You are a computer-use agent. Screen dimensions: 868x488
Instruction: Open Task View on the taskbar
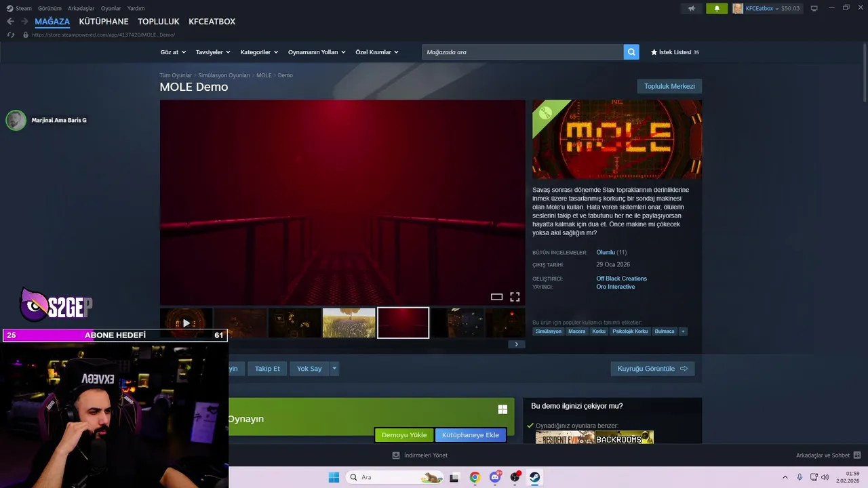point(454,477)
